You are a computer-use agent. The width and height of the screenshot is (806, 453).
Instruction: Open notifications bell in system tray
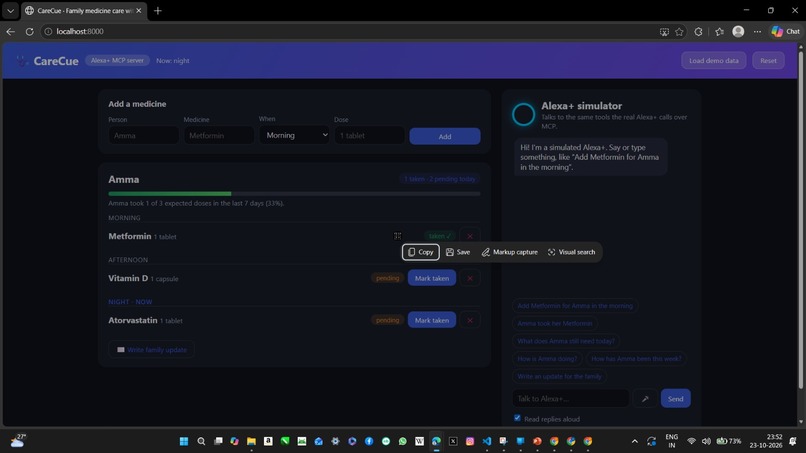pyautogui.click(x=793, y=441)
